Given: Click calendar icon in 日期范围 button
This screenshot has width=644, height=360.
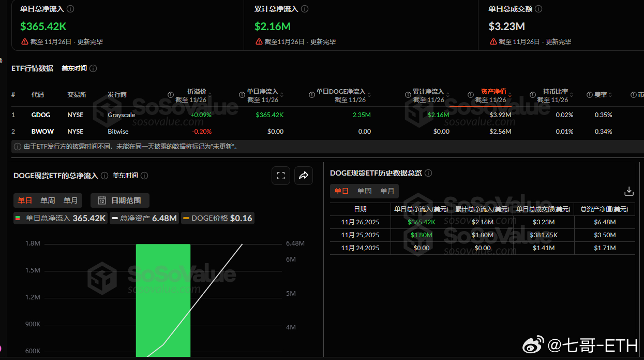Looking at the screenshot, I should [102, 200].
